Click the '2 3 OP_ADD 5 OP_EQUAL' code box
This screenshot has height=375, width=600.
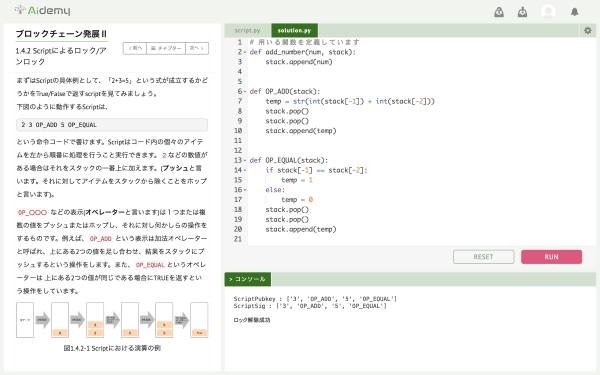click(112, 125)
